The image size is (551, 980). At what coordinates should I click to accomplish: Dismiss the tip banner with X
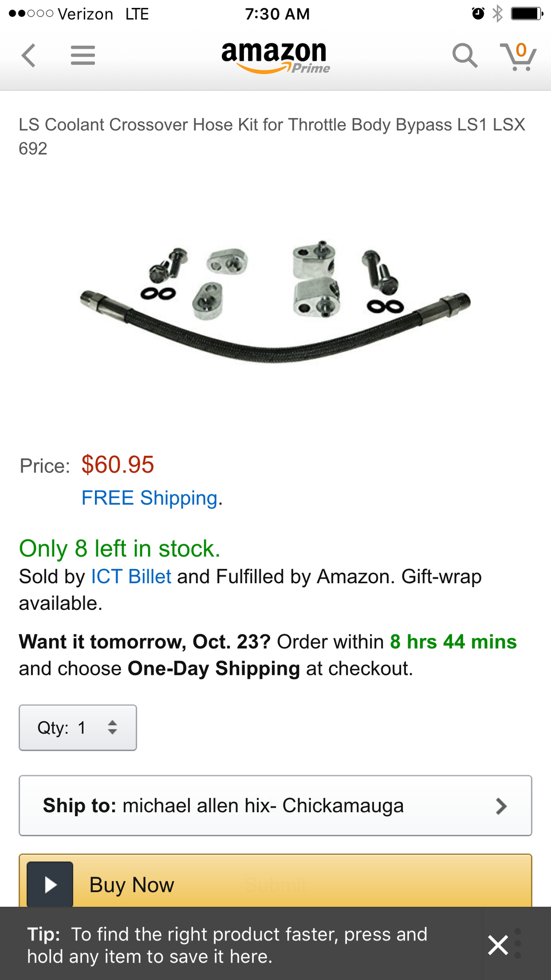[x=497, y=945]
